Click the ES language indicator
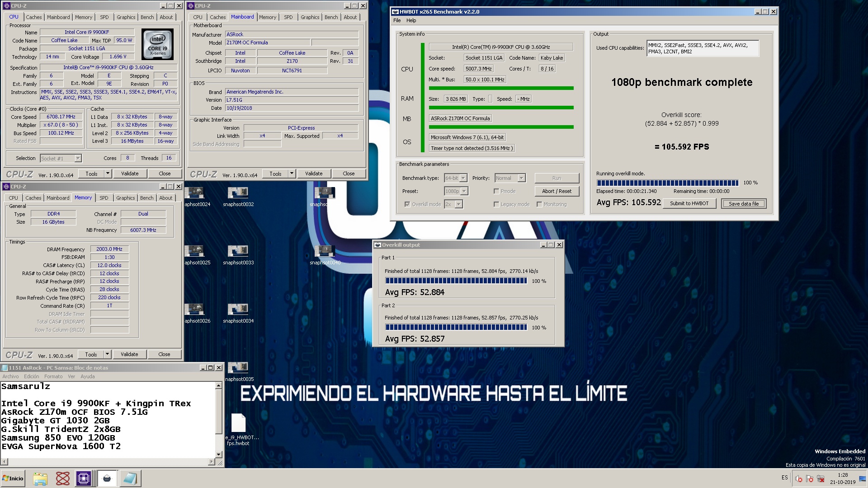Viewport: 868px width, 488px height. (784, 478)
